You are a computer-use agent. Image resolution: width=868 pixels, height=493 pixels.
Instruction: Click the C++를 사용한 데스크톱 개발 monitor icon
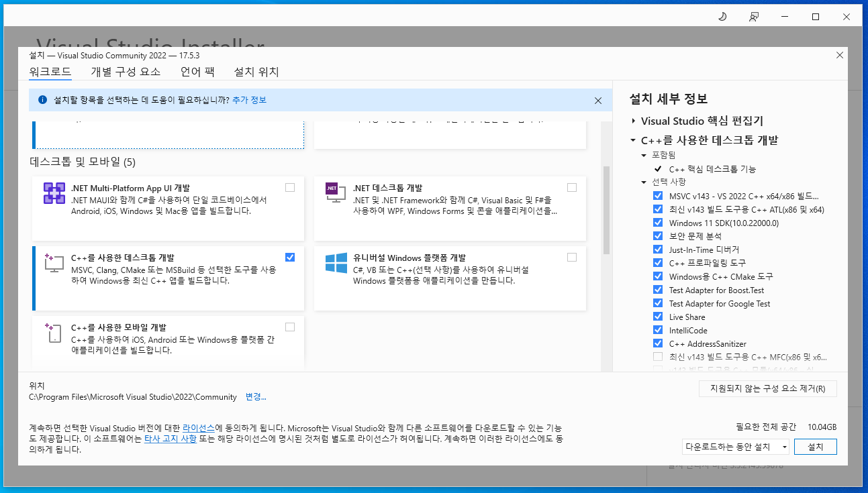point(54,262)
